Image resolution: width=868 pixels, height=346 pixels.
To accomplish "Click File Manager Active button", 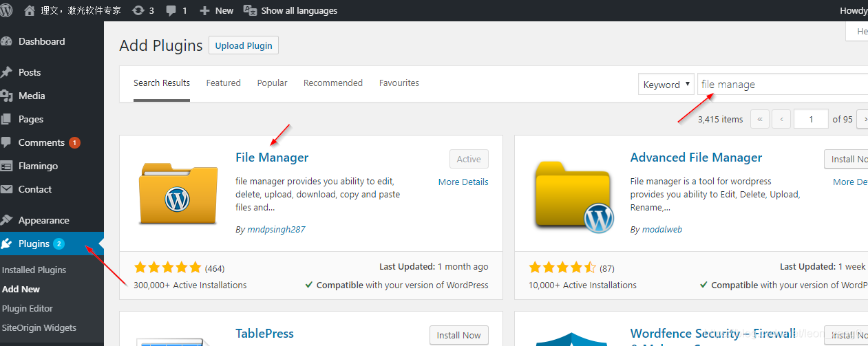I will coord(469,159).
